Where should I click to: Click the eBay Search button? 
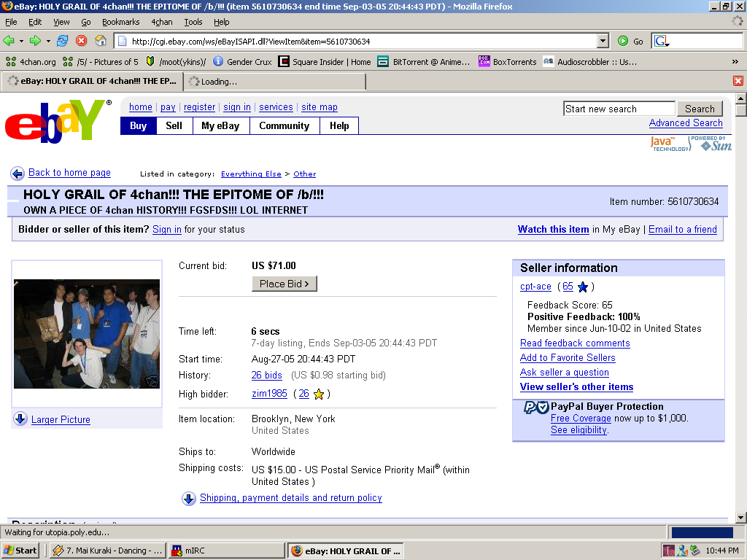pyautogui.click(x=700, y=109)
